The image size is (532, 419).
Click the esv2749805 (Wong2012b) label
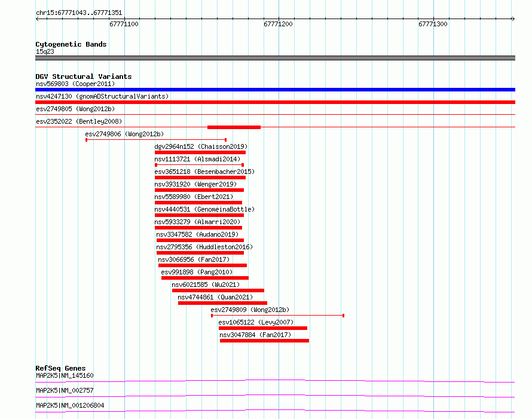(75, 109)
